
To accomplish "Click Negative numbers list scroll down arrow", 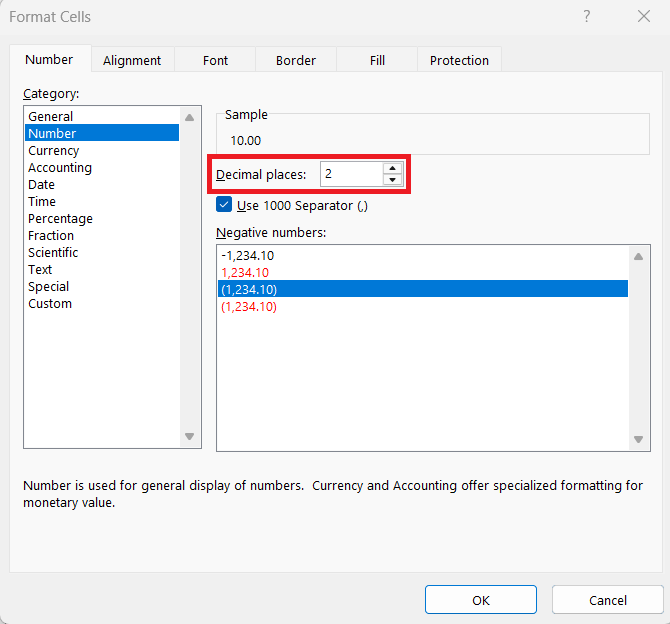I will [x=638, y=439].
